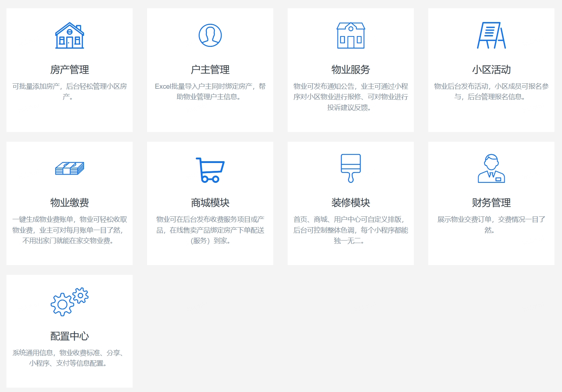Click the money stack icon above 物业缴费
The width and height of the screenshot is (562, 392).
tap(69, 168)
